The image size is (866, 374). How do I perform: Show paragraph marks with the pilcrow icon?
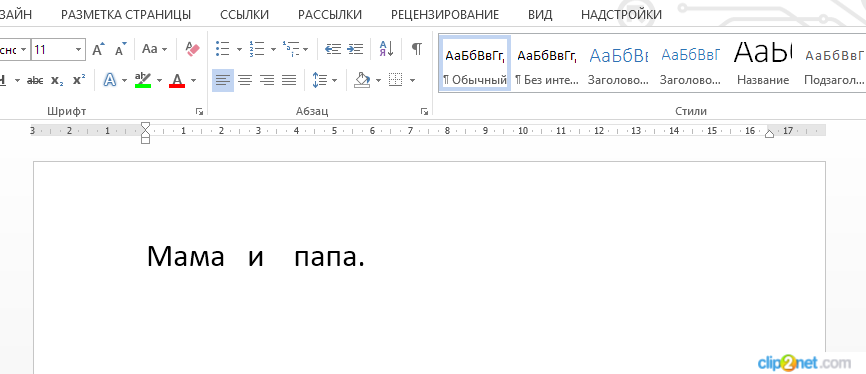pos(417,49)
